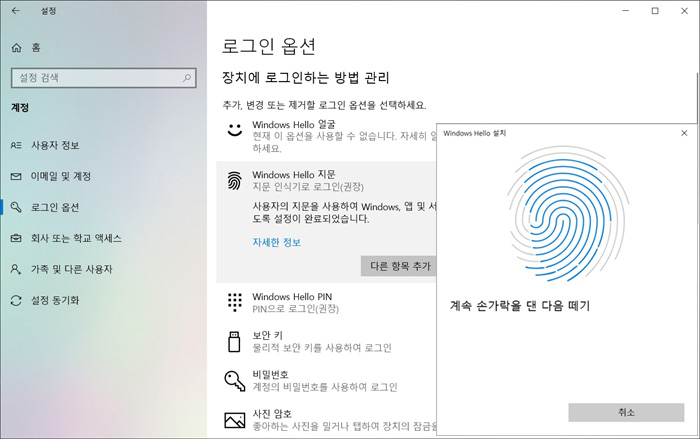This screenshot has height=439, width=700.
Task: Collapse the Windows Hello 지문 option
Action: point(326,180)
